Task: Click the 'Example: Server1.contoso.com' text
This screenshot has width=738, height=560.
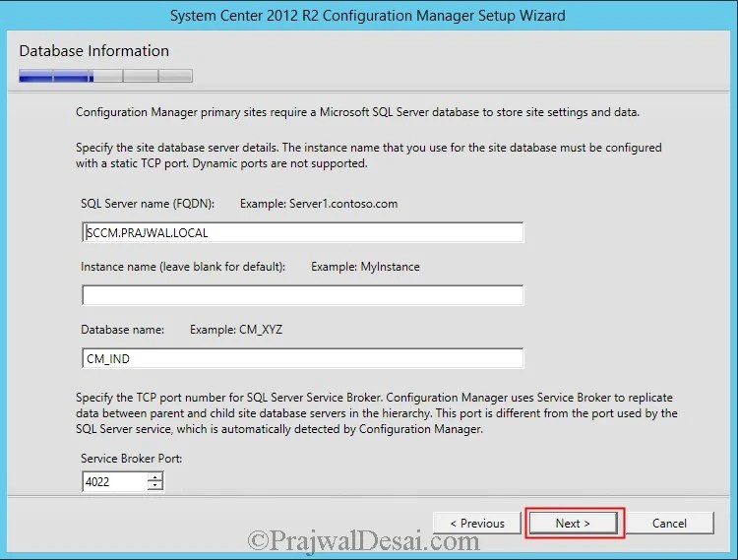Action: [x=319, y=204]
